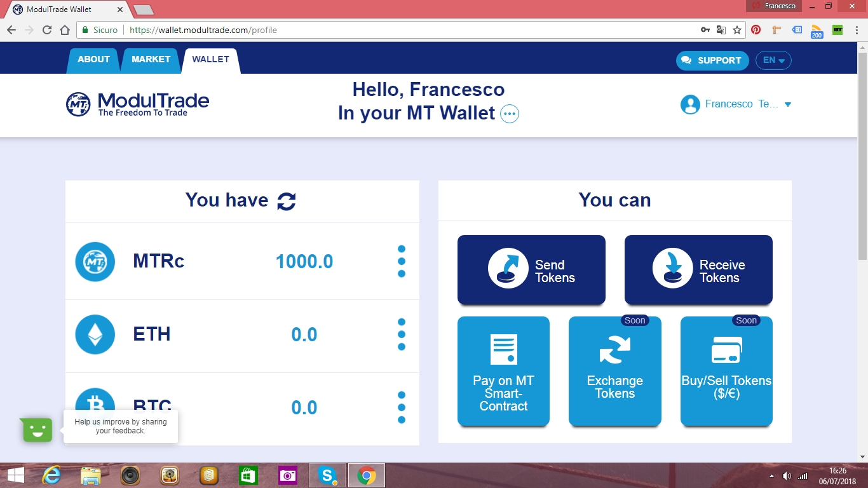Open File Explorer from the taskbar
Screen dimensions: 868x488
pos(91,475)
